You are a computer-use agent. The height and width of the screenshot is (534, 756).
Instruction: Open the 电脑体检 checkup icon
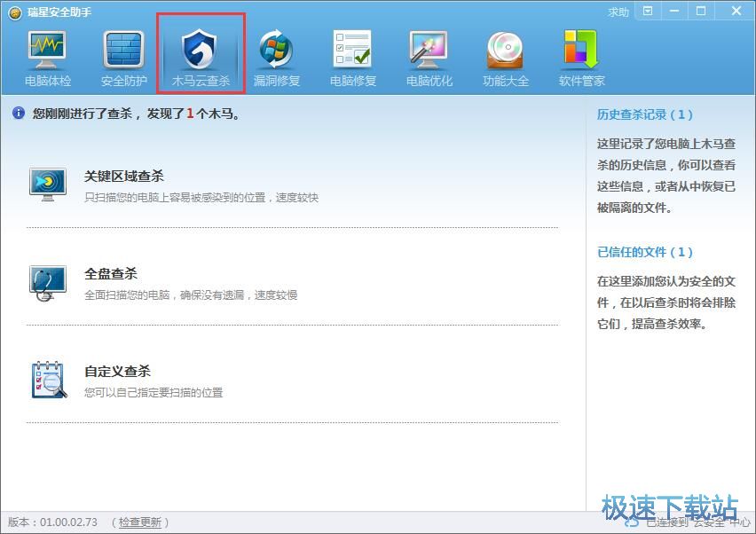tap(47, 51)
